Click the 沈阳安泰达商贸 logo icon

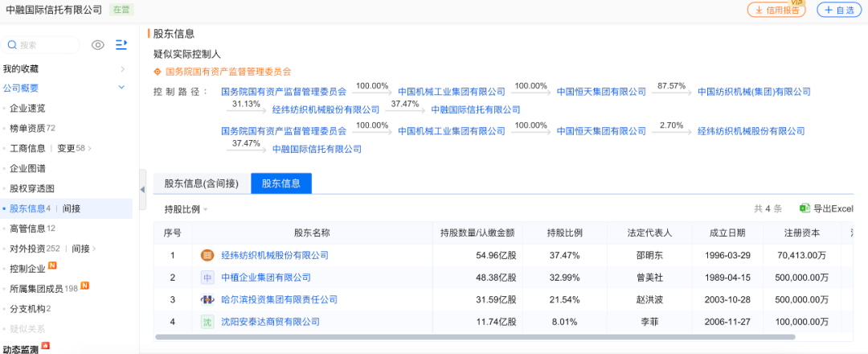(x=207, y=322)
